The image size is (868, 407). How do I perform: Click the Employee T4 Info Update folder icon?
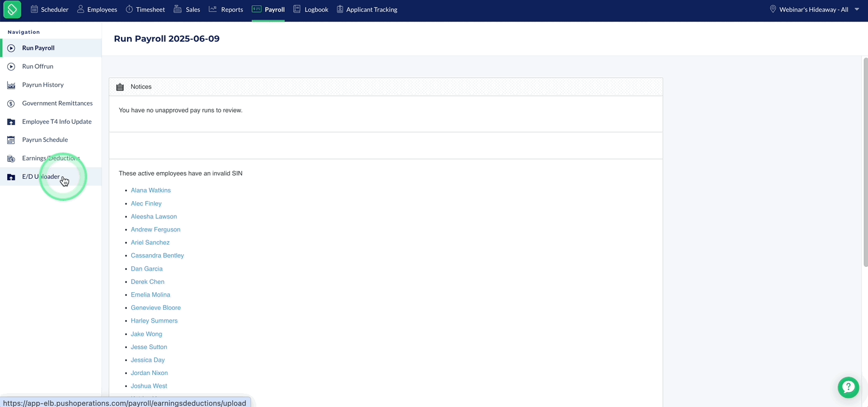(11, 122)
